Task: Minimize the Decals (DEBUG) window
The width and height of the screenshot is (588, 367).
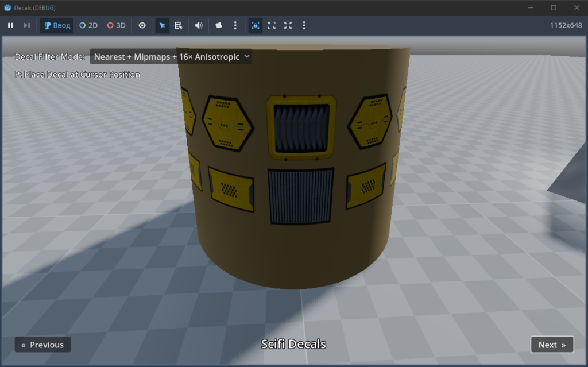Action: coord(531,8)
